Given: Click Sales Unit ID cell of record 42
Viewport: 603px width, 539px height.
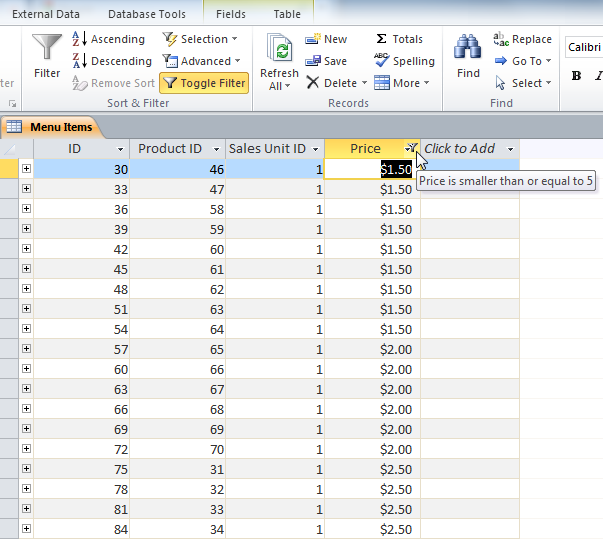Looking at the screenshot, I should 275,249.
